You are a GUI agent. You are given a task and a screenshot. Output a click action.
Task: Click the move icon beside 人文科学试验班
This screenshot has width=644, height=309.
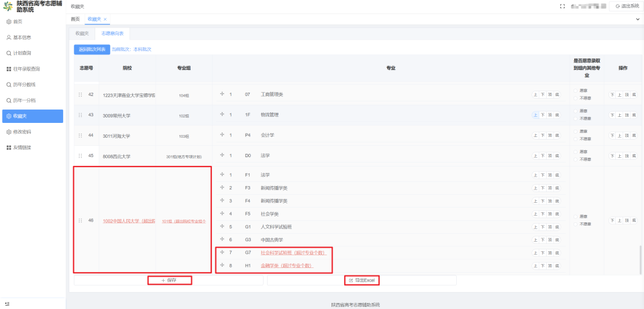222,226
